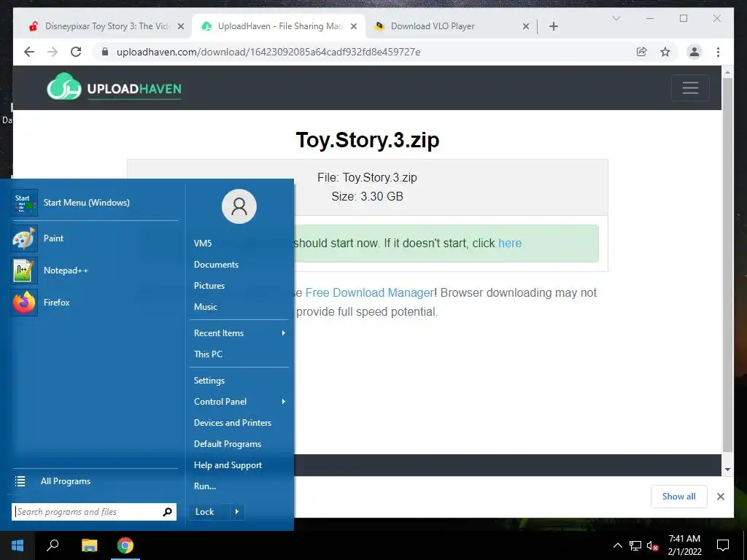The height and width of the screenshot is (560, 747).
Task: Open the arrow next to Lock
Action: 237,512
